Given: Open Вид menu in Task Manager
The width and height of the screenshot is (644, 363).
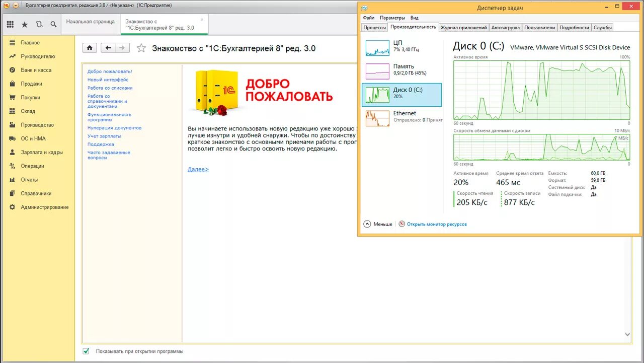Looking at the screenshot, I should point(414,18).
